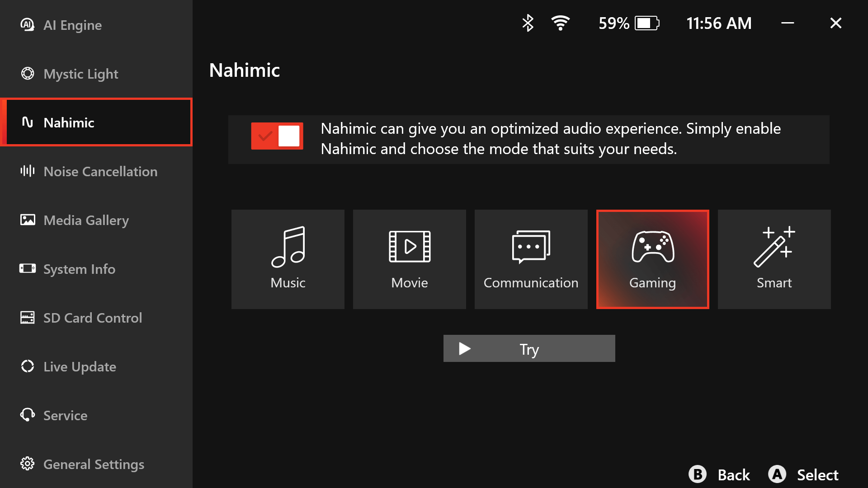Click the music note icon
868x488 pixels.
pos(288,247)
